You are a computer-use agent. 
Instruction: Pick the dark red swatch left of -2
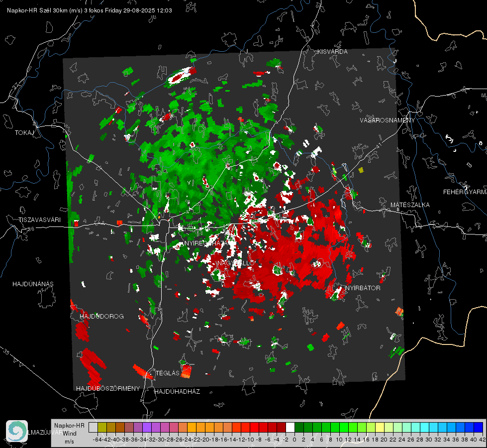pos(282,427)
